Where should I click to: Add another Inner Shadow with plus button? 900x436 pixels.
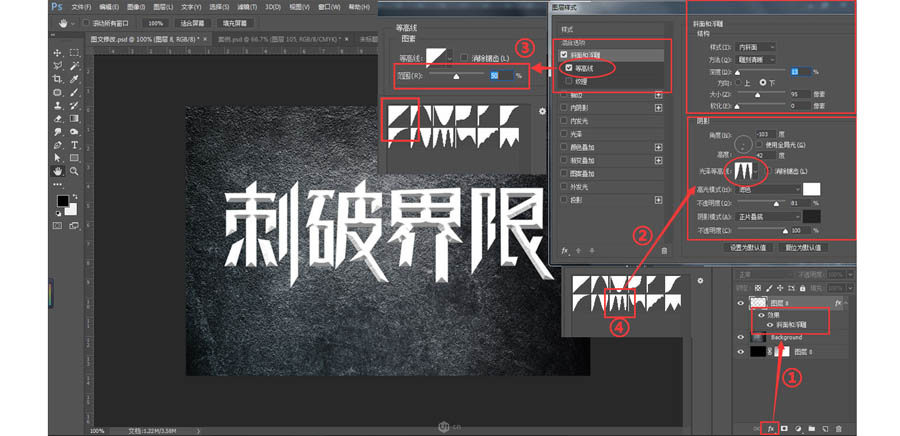pyautogui.click(x=658, y=108)
